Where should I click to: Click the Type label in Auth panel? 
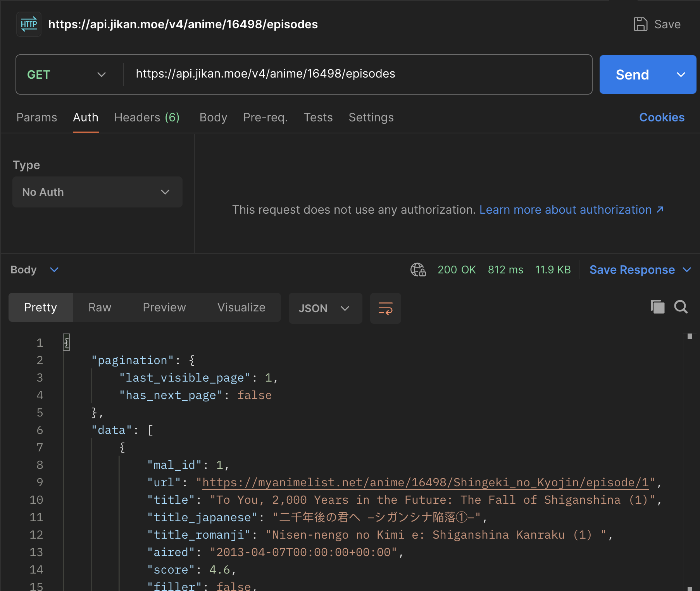26,165
